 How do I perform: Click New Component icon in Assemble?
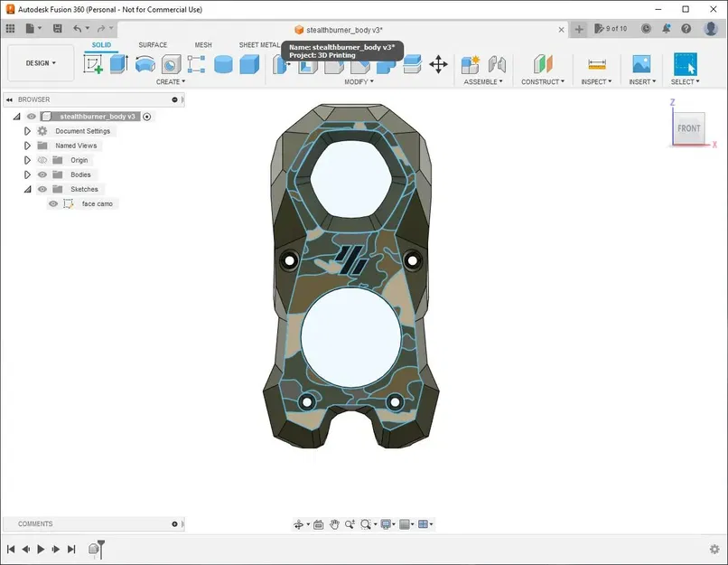pyautogui.click(x=471, y=64)
